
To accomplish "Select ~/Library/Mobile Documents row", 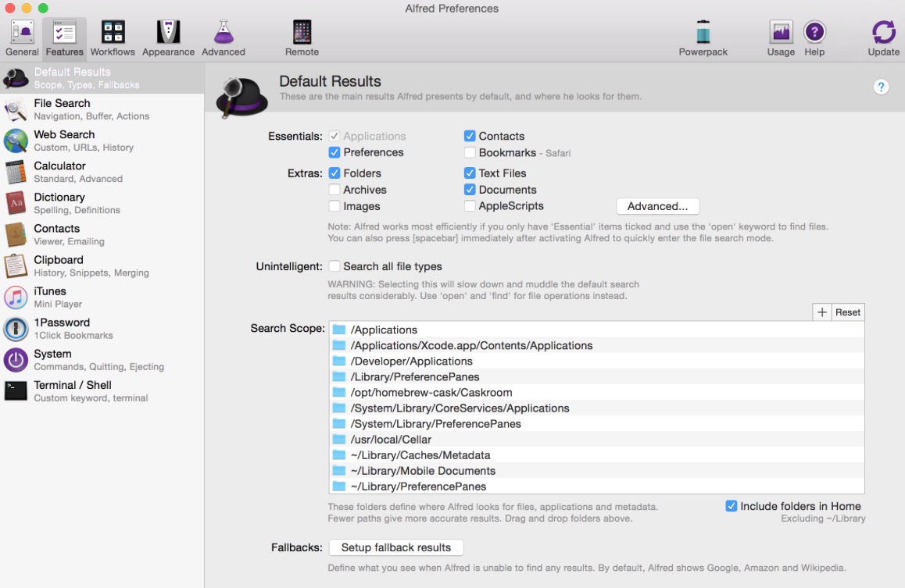I will click(x=597, y=470).
